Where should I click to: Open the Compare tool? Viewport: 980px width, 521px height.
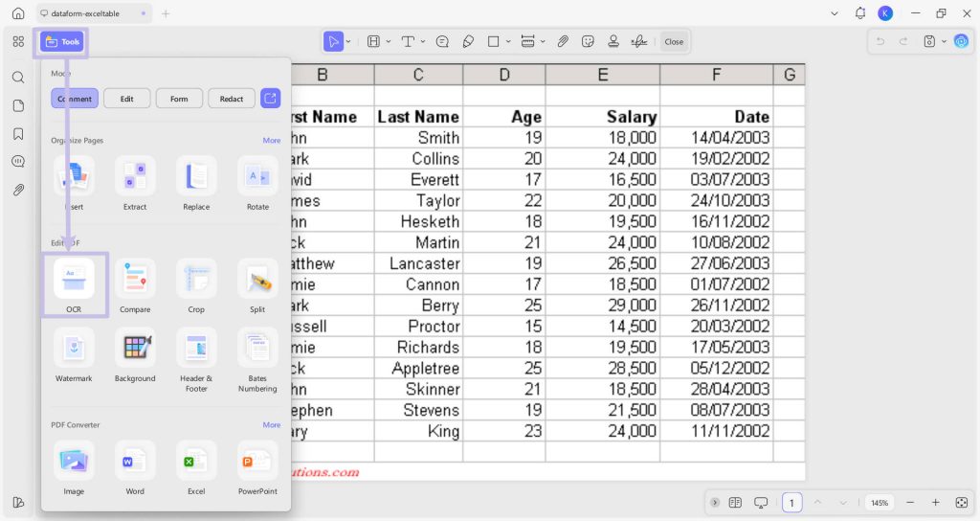[x=135, y=285]
